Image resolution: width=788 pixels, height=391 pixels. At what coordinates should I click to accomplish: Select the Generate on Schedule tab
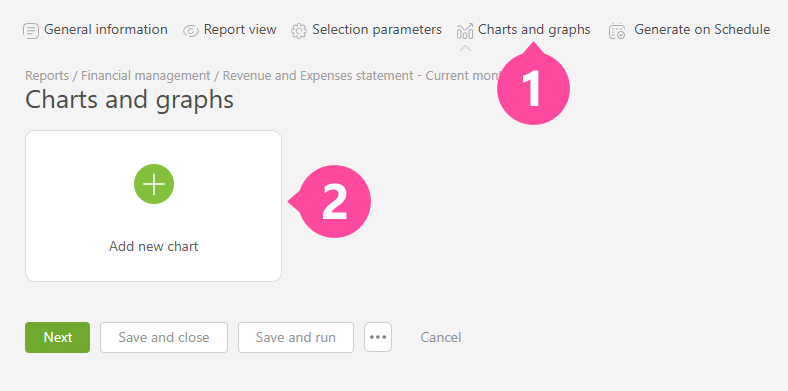(690, 30)
